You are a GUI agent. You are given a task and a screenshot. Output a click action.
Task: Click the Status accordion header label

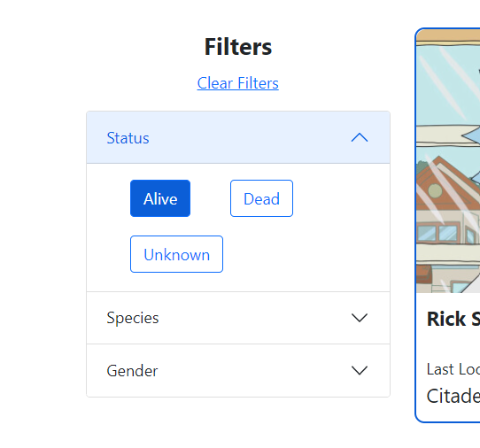(x=128, y=138)
